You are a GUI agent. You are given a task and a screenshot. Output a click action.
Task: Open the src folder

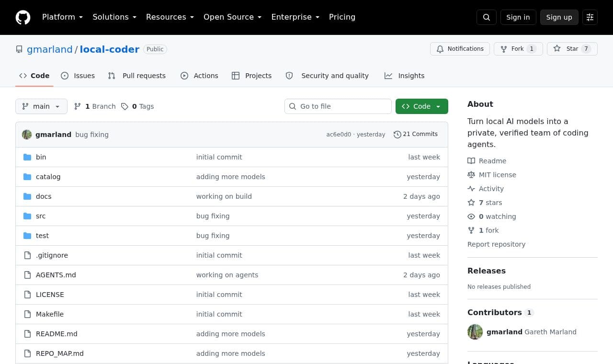point(41,216)
